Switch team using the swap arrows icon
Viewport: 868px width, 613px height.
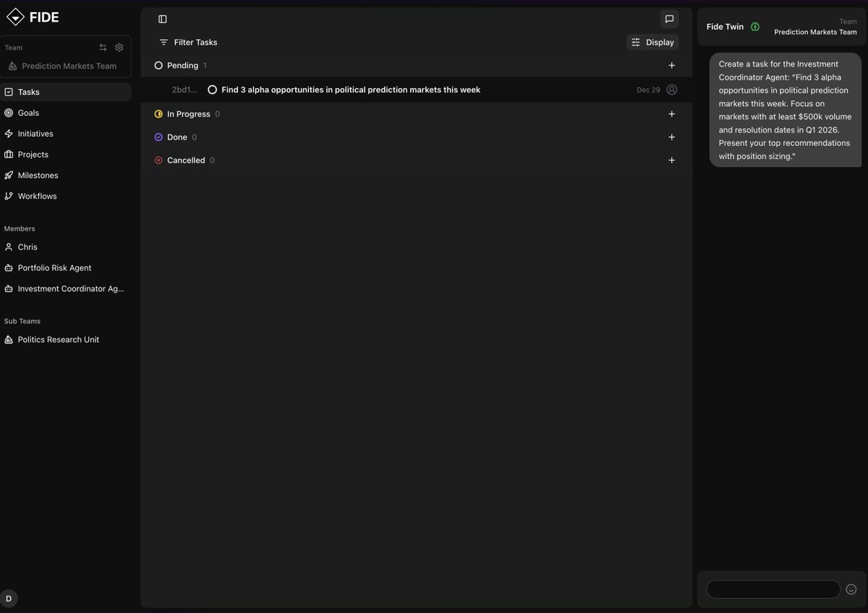103,48
